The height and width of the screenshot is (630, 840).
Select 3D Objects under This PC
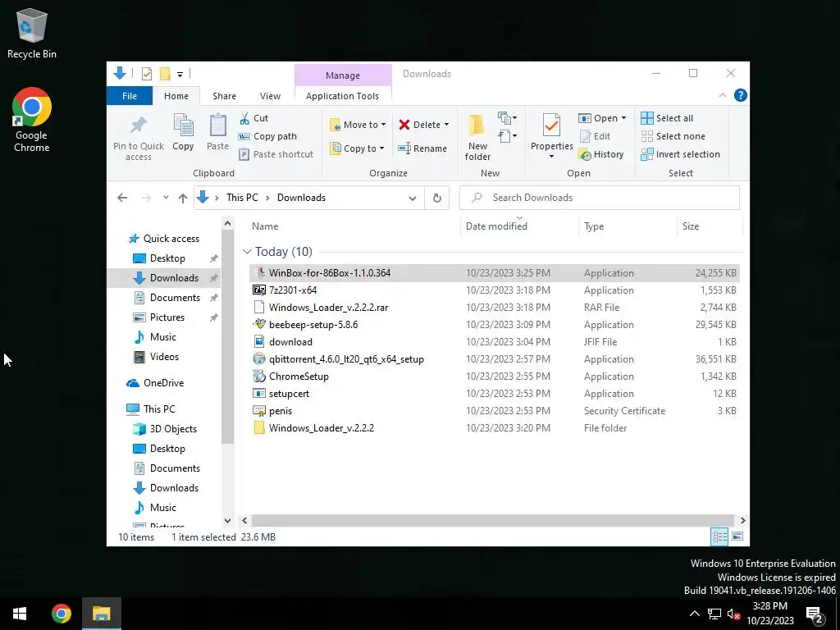173,429
